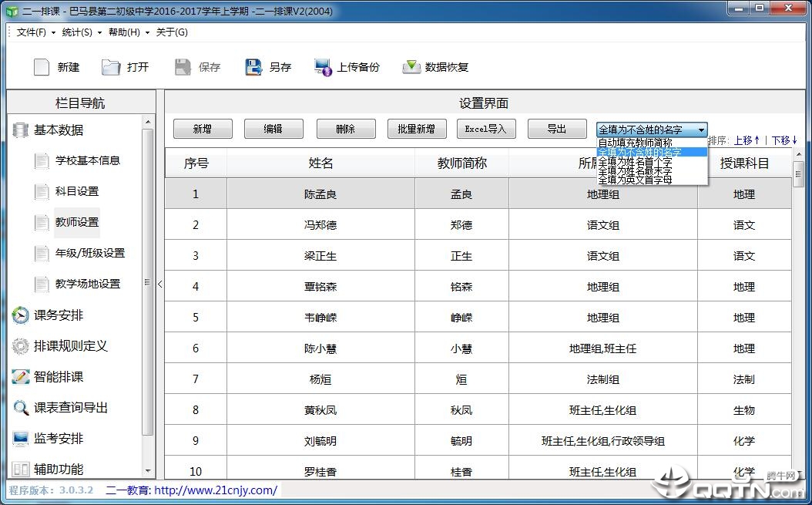812x505 pixels.
Task: Click navigation panel scroll-down arrow
Action: click(x=148, y=471)
